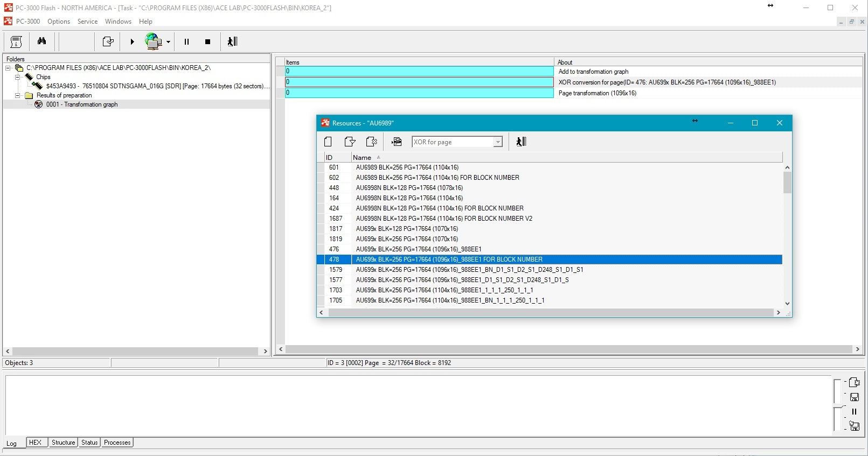Click the About column header

(709, 62)
